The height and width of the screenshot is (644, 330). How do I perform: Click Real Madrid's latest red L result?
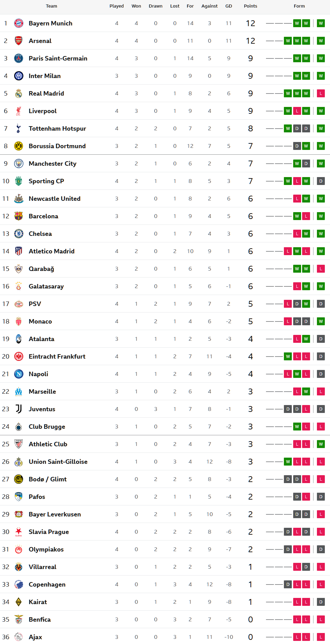point(321,94)
